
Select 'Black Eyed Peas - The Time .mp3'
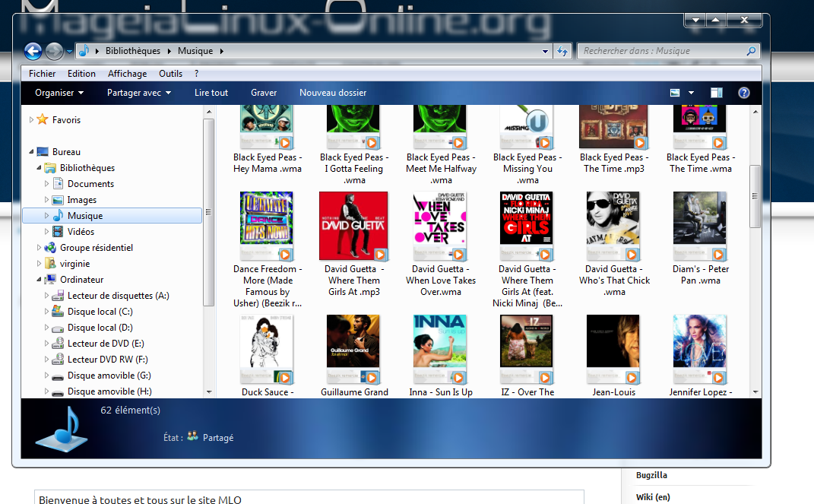pyautogui.click(x=613, y=140)
